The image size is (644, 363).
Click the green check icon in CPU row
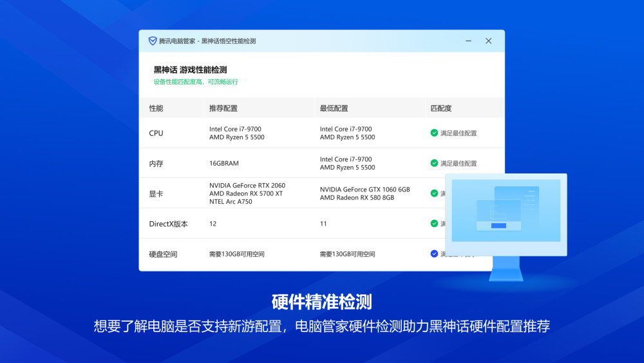[x=434, y=133]
